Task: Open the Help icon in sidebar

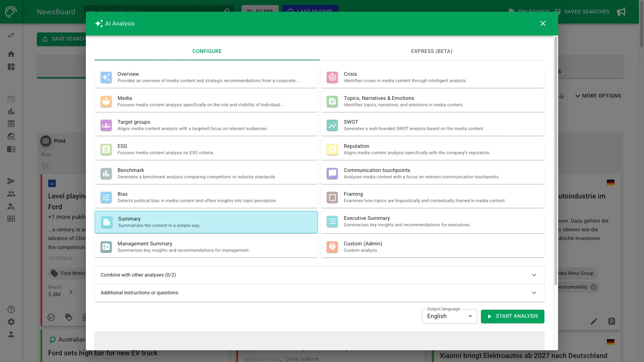Action: click(11, 309)
